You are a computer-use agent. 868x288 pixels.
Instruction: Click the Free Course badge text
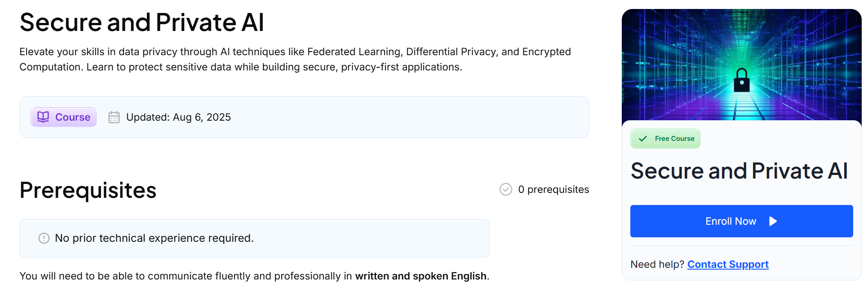coord(674,139)
